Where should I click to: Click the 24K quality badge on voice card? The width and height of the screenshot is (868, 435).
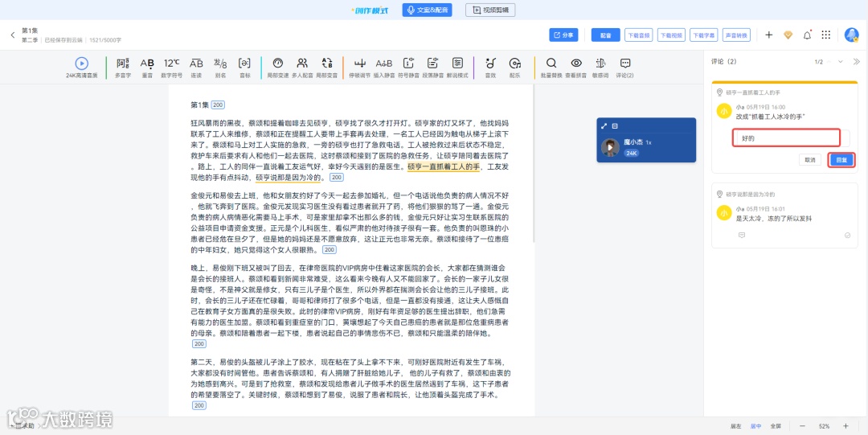632,153
